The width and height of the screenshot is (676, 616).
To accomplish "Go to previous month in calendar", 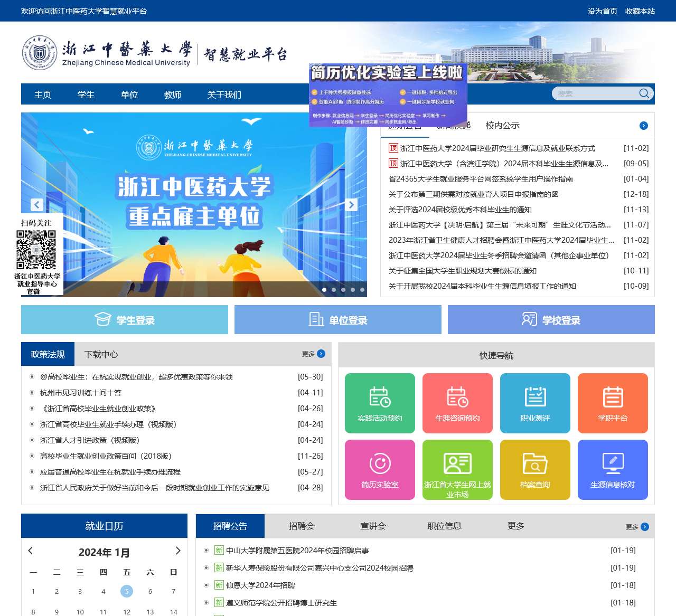I will point(31,551).
